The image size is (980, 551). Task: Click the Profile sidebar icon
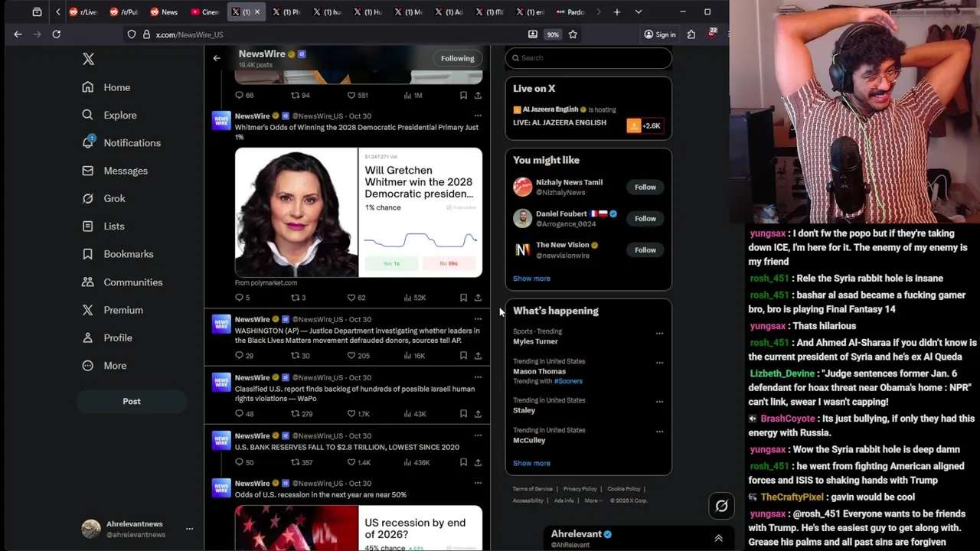[87, 337]
